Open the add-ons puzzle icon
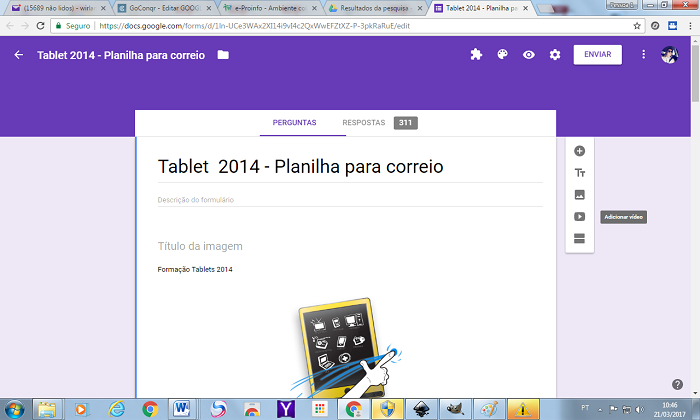The height and width of the screenshot is (420, 700). pyautogui.click(x=476, y=55)
